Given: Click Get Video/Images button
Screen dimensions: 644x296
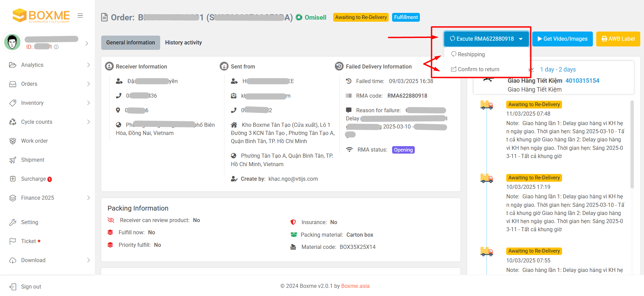Looking at the screenshot, I should [x=562, y=39].
